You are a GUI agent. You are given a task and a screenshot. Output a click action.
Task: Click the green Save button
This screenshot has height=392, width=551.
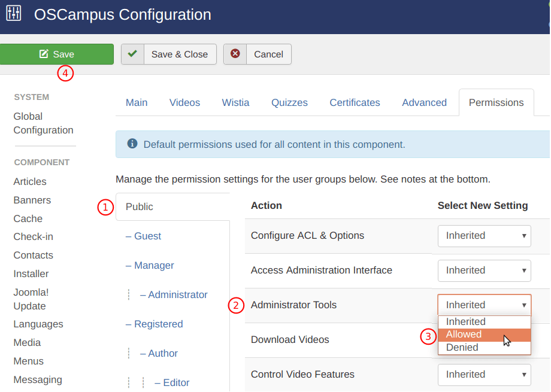(56, 54)
